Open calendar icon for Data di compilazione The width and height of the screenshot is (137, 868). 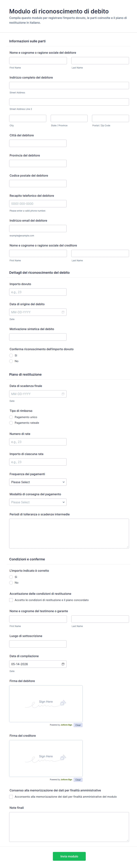pyautogui.click(x=63, y=664)
